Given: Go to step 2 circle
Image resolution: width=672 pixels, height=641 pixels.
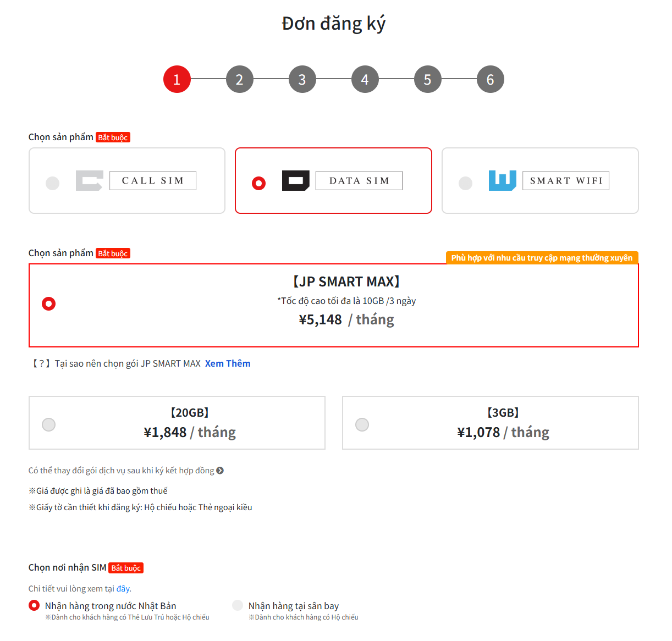Looking at the screenshot, I should pyautogui.click(x=240, y=79).
